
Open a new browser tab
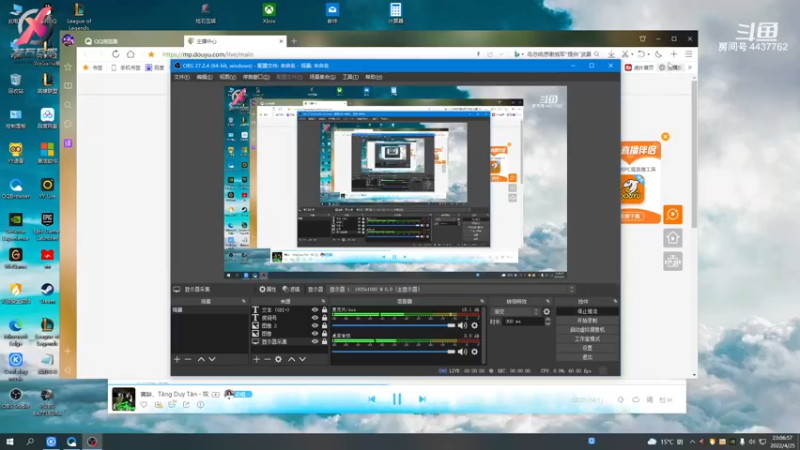tap(294, 41)
